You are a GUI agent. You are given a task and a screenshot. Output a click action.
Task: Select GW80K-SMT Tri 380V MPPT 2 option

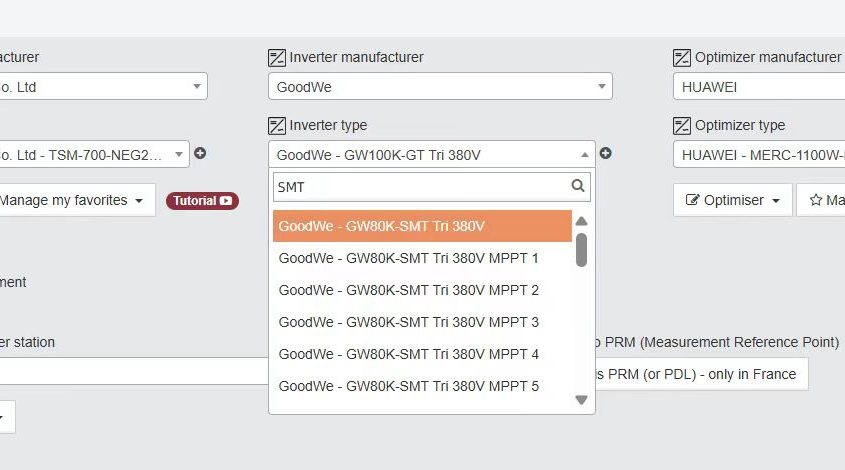point(422,290)
